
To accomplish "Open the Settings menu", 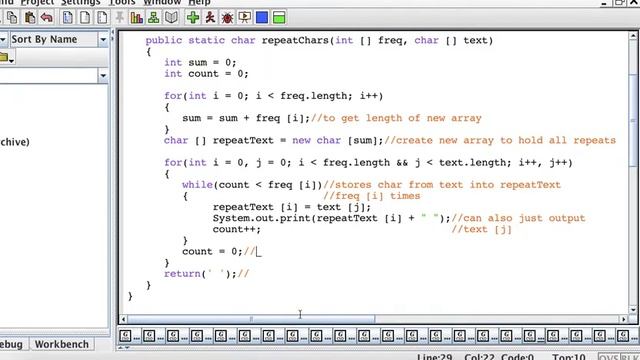I will [80, 2].
